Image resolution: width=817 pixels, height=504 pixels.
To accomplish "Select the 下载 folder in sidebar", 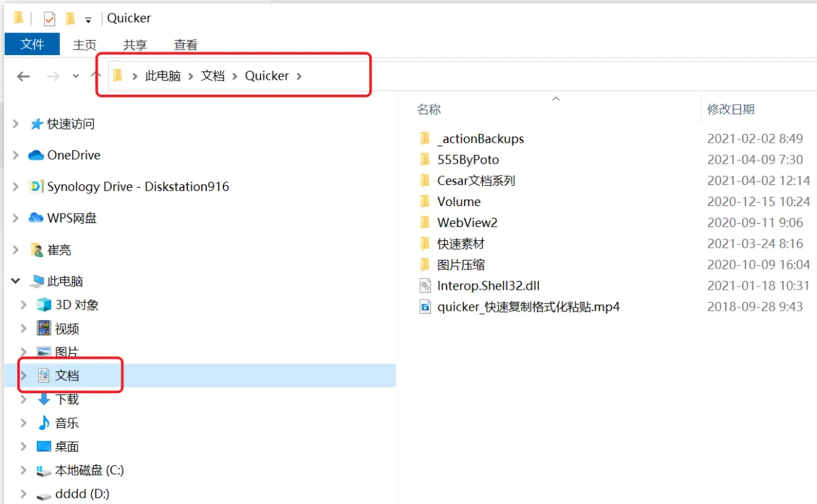I will point(67,399).
